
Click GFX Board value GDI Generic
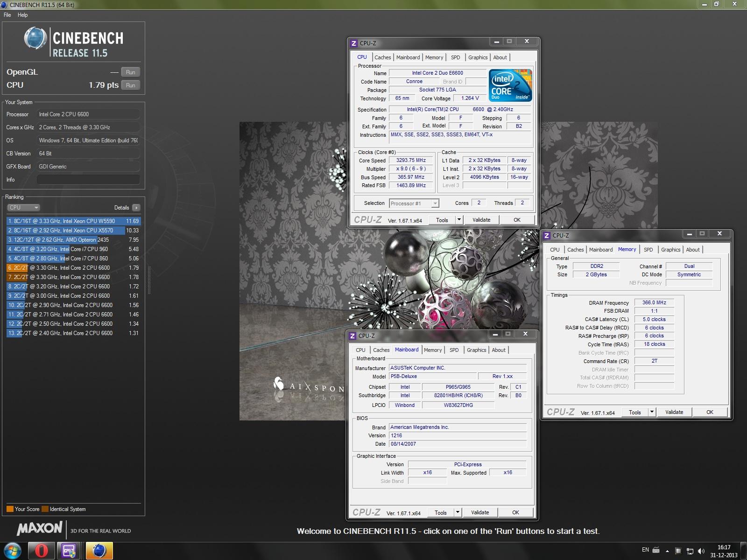(88, 167)
